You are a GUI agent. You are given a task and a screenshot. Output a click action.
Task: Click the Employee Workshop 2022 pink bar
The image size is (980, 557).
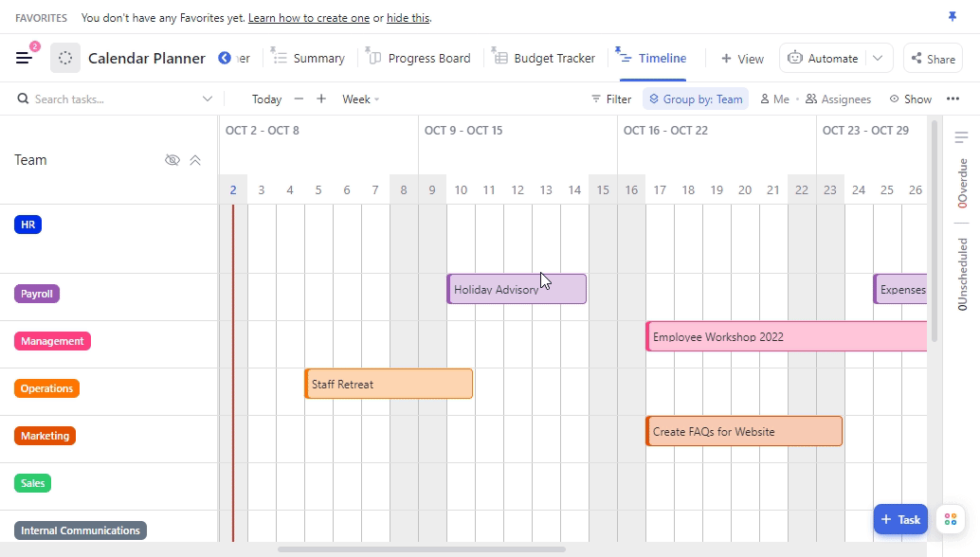(x=785, y=336)
